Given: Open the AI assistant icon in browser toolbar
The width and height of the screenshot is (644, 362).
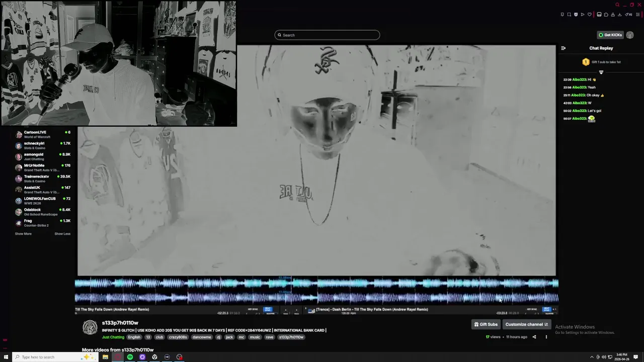Looking at the screenshot, I should pyautogui.click(x=628, y=15).
